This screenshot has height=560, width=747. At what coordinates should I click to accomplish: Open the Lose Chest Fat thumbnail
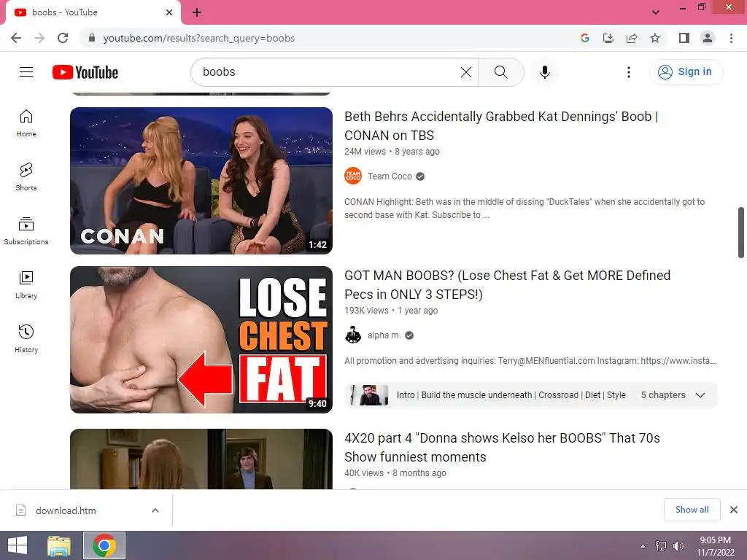pos(201,340)
